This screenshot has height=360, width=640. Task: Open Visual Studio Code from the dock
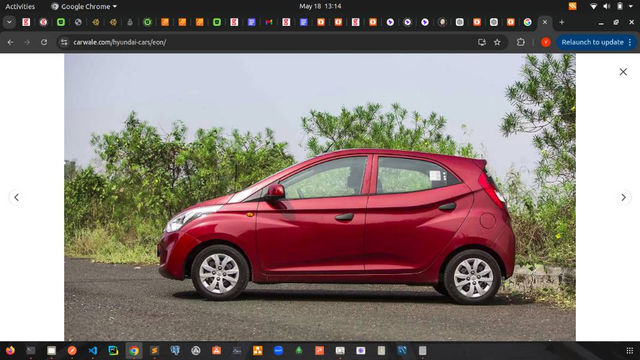(x=93, y=351)
